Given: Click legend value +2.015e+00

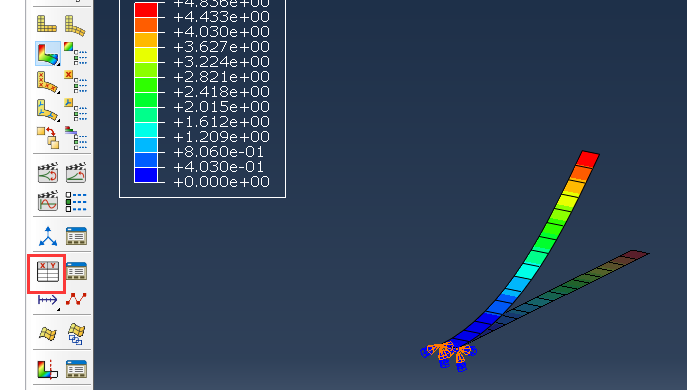Looking at the screenshot, I should [221, 107].
